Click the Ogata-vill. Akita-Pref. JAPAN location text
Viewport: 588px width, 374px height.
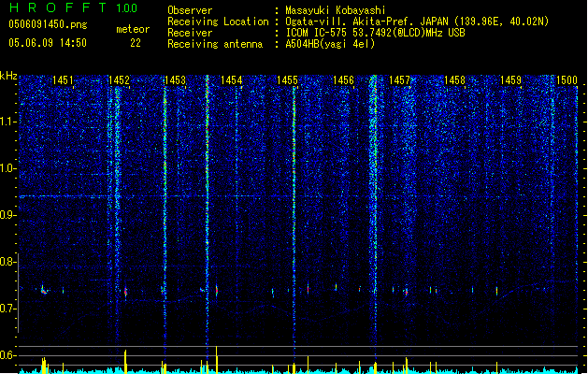(417, 22)
